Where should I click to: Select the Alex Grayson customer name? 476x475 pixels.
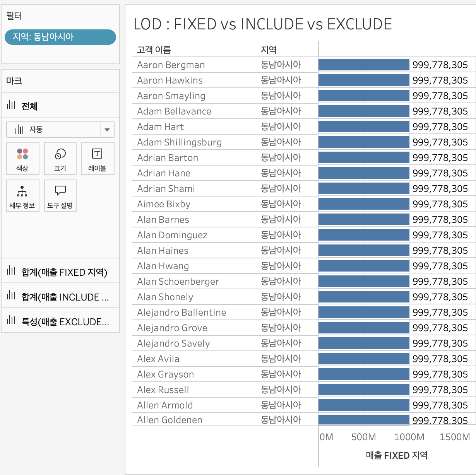[166, 374]
